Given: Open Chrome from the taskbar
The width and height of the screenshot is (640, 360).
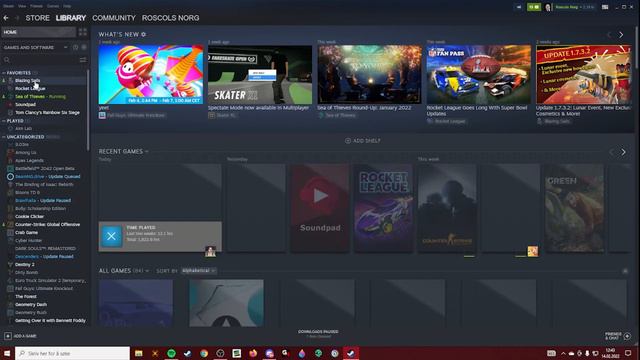Looking at the screenshot, I should tap(204, 353).
